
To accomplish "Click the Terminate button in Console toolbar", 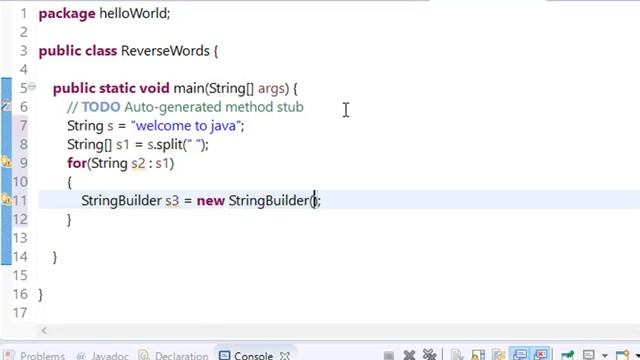I will tap(389, 356).
